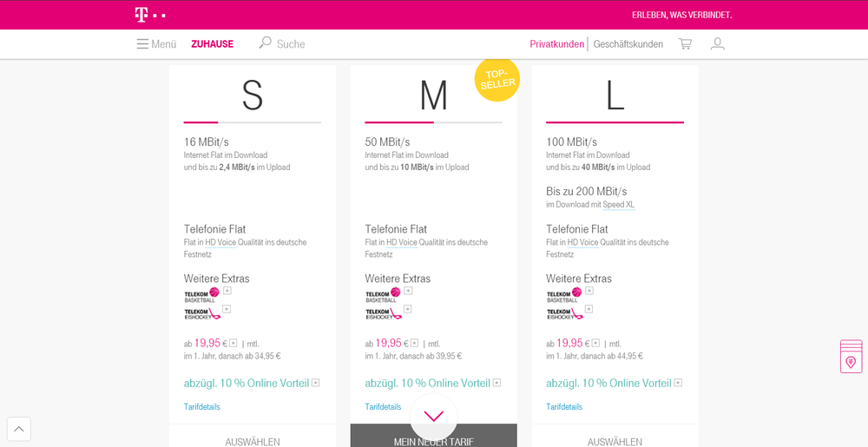Screen dimensions: 868x447
Task: Expand the pink down-chevron circle
Action: pos(434,417)
